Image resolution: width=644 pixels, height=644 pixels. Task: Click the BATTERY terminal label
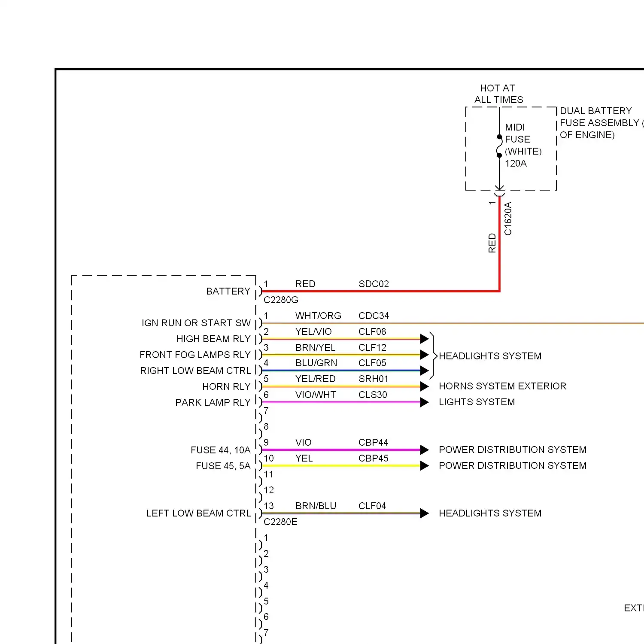coord(228,291)
